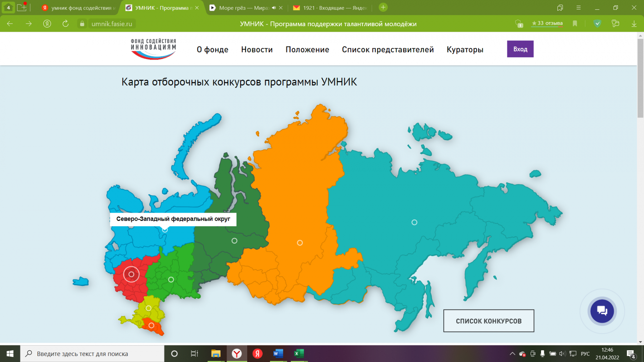Viewport: 644px width, 362px height.
Task: Select marker in light green Volga district
Action: click(171, 279)
